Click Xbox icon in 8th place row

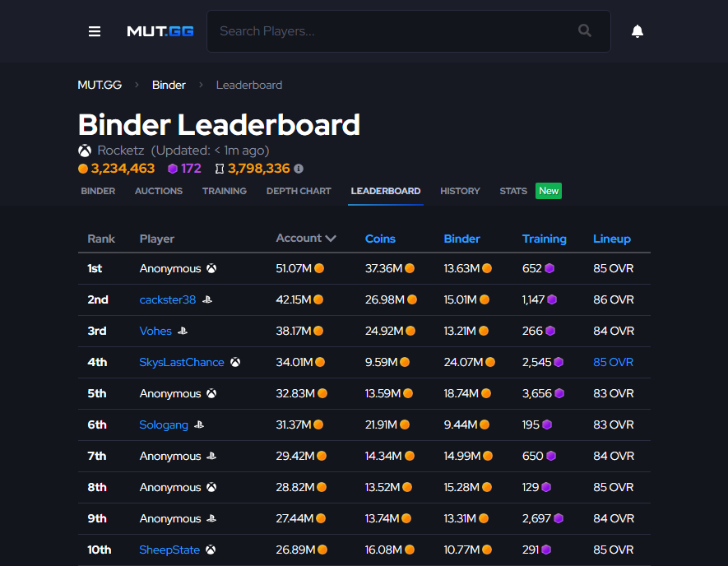point(211,487)
